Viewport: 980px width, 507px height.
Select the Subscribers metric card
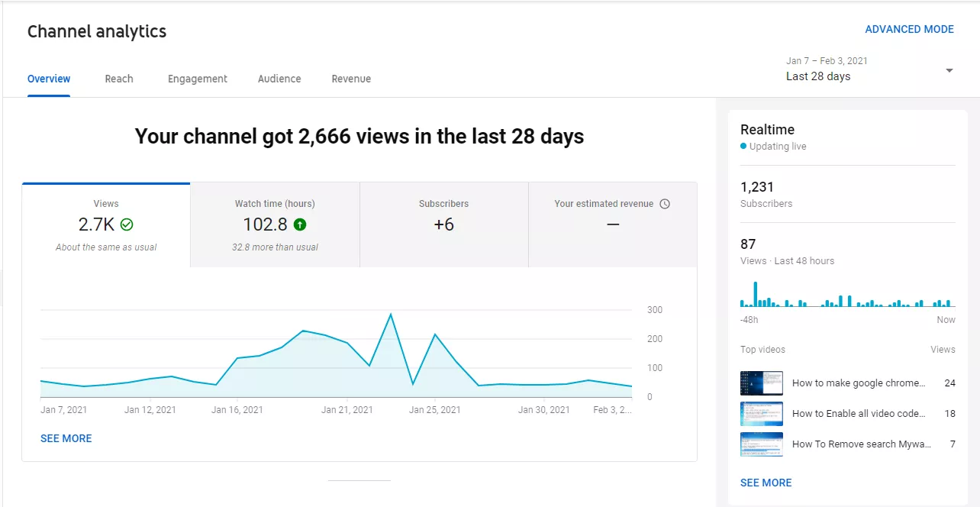(x=443, y=224)
